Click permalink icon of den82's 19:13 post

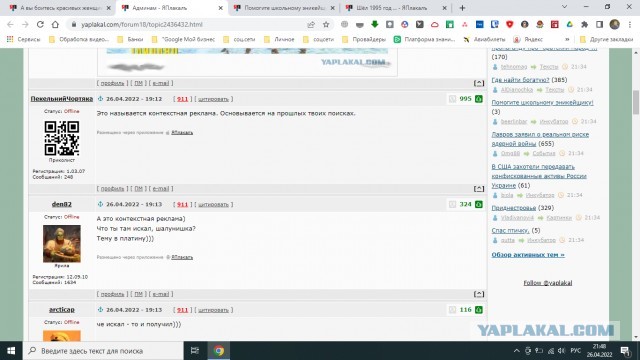tap(100, 204)
